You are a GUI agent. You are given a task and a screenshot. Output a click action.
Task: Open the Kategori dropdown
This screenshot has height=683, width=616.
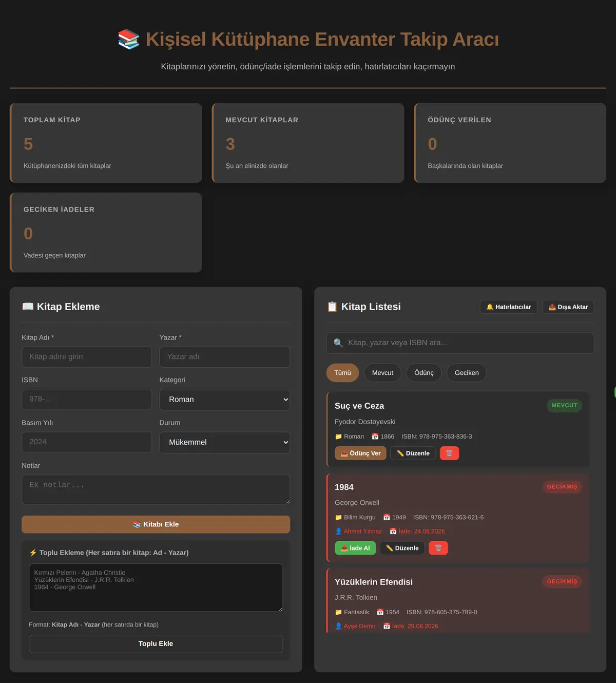coord(225,400)
